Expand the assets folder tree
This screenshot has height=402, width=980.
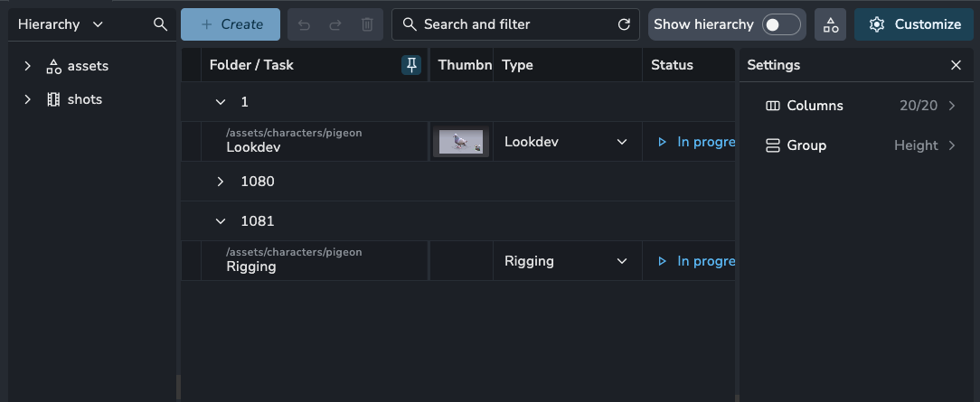coord(28,66)
